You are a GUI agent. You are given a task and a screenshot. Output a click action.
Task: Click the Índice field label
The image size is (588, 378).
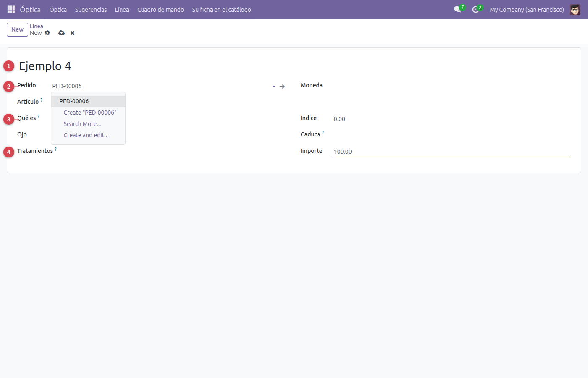tap(309, 118)
